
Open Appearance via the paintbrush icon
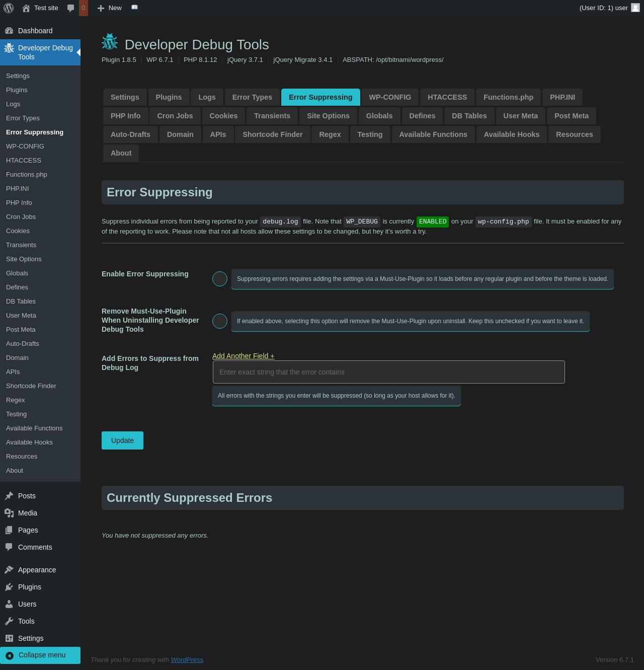click(9, 570)
